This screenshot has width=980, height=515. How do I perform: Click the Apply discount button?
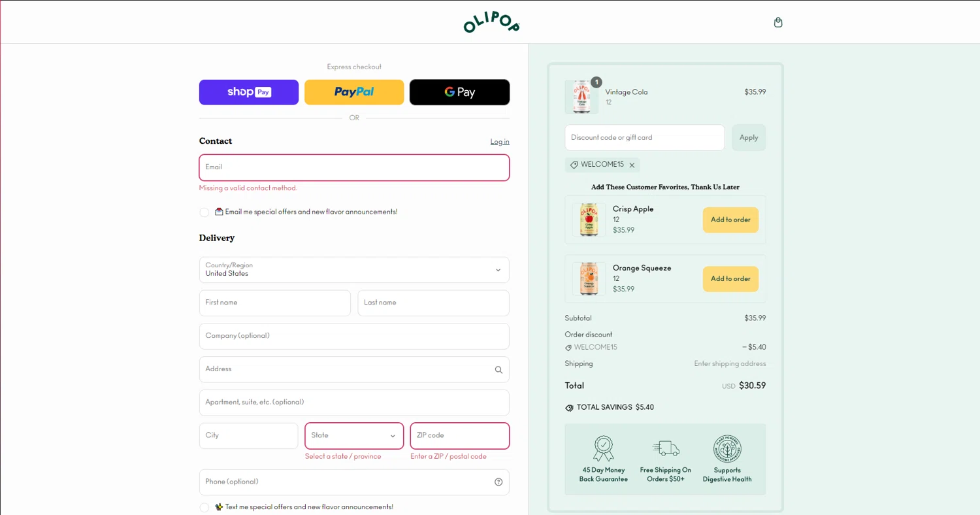749,138
